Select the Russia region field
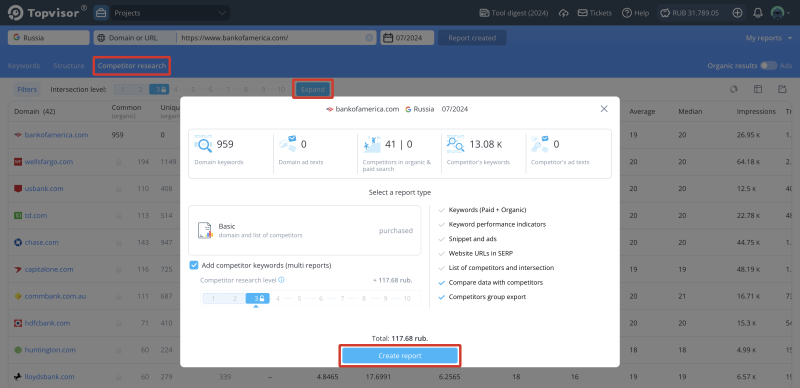Viewport: 800px width, 388px height. click(48, 38)
